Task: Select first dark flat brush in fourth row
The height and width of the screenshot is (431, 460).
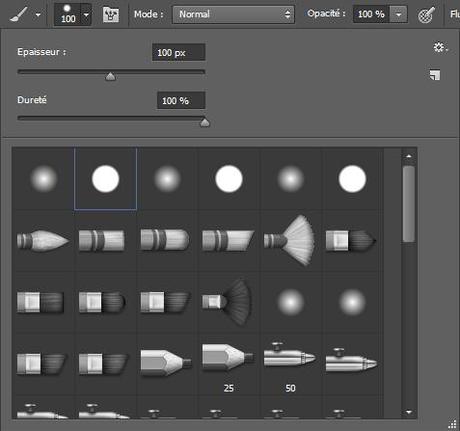Action: [x=42, y=364]
